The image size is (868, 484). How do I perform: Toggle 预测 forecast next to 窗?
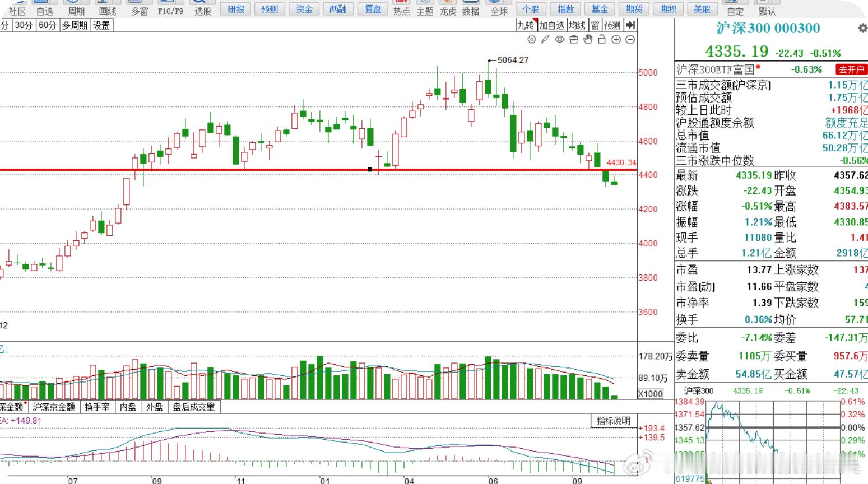click(612, 25)
